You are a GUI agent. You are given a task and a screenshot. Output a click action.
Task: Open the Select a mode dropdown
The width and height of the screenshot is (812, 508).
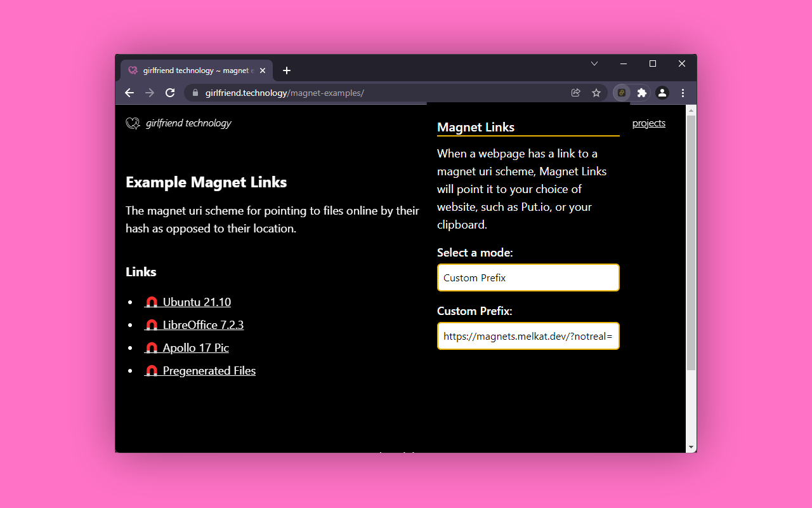[528, 277]
